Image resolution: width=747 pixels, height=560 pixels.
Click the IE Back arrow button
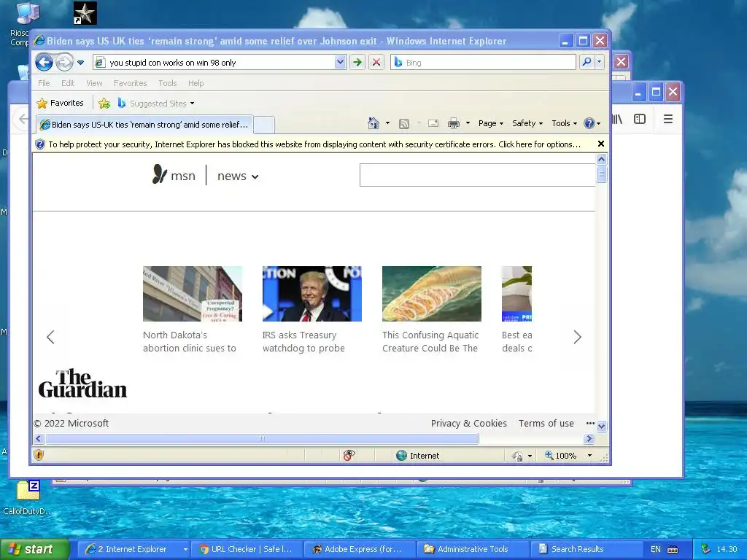tap(44, 63)
